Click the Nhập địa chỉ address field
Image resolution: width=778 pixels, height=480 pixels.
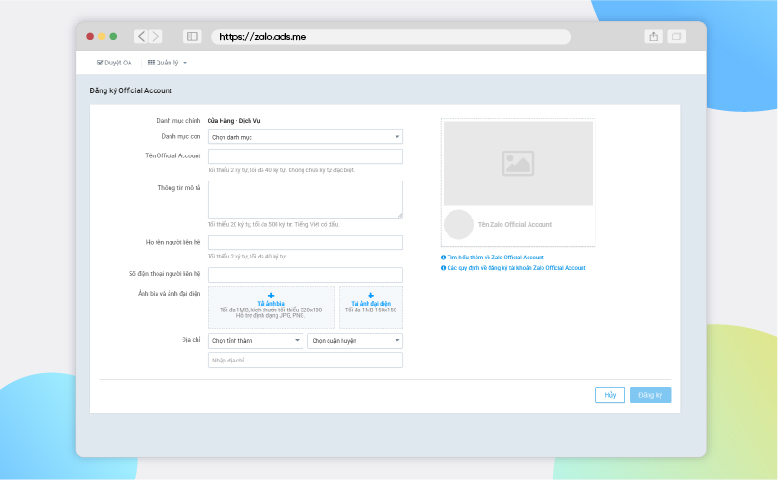pos(305,360)
